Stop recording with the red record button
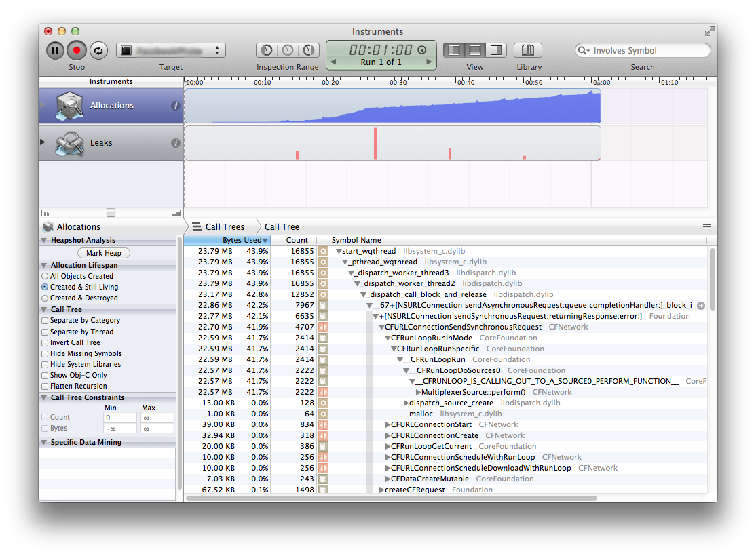Viewport: 756px width, 556px height. (76, 51)
